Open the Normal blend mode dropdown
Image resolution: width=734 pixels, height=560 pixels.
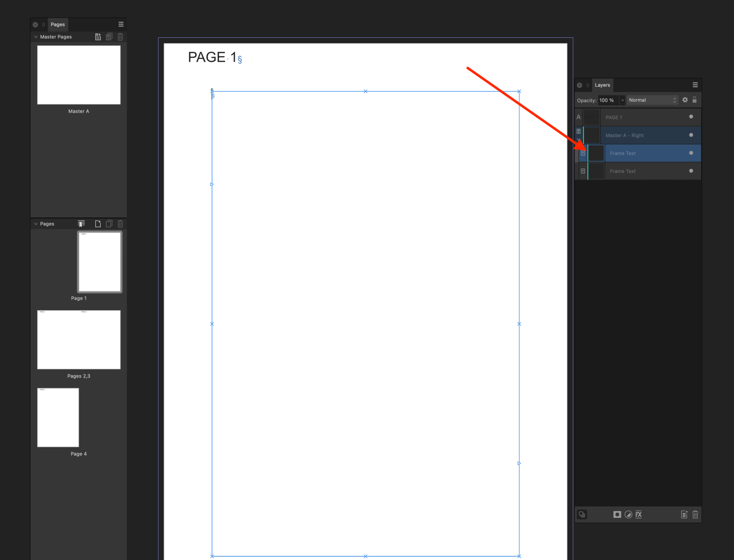tap(652, 100)
